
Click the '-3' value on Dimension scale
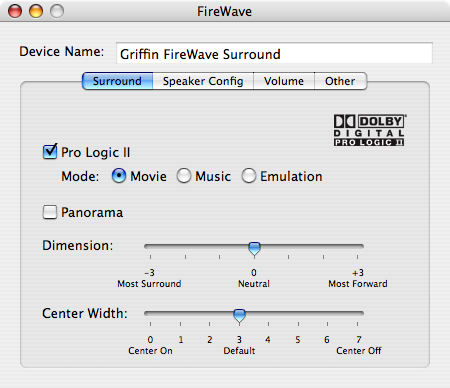click(x=149, y=273)
